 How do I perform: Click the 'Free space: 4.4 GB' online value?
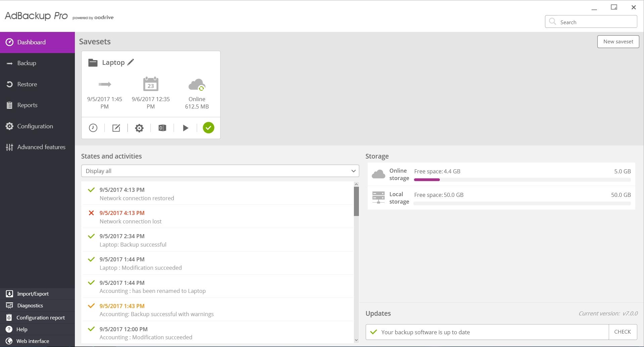coord(437,171)
